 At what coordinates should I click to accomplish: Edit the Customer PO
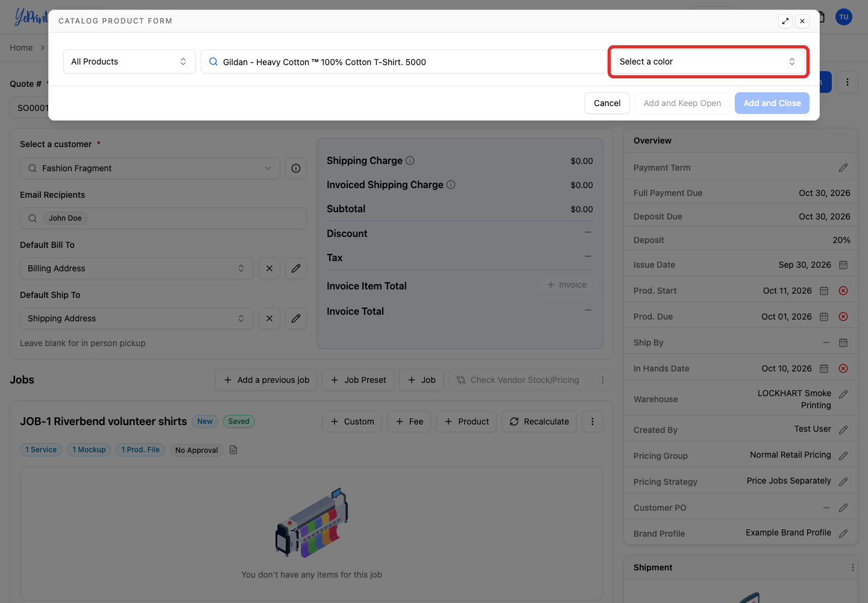(x=843, y=508)
